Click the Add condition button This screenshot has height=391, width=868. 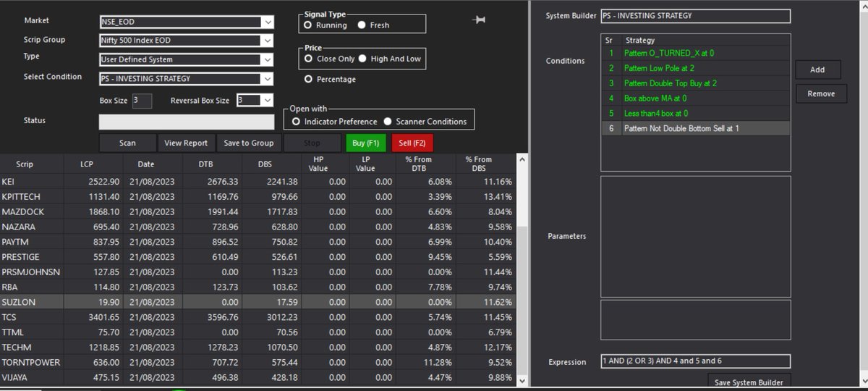click(x=817, y=70)
